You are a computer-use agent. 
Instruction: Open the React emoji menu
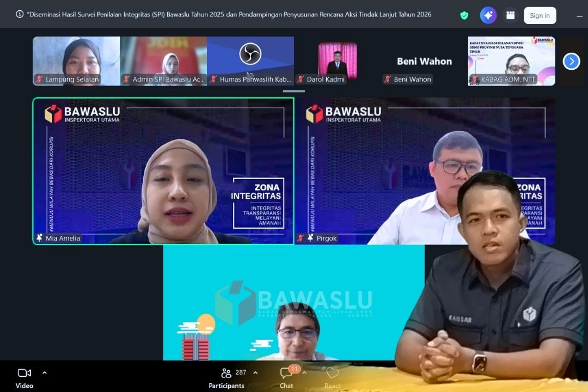coord(332,377)
